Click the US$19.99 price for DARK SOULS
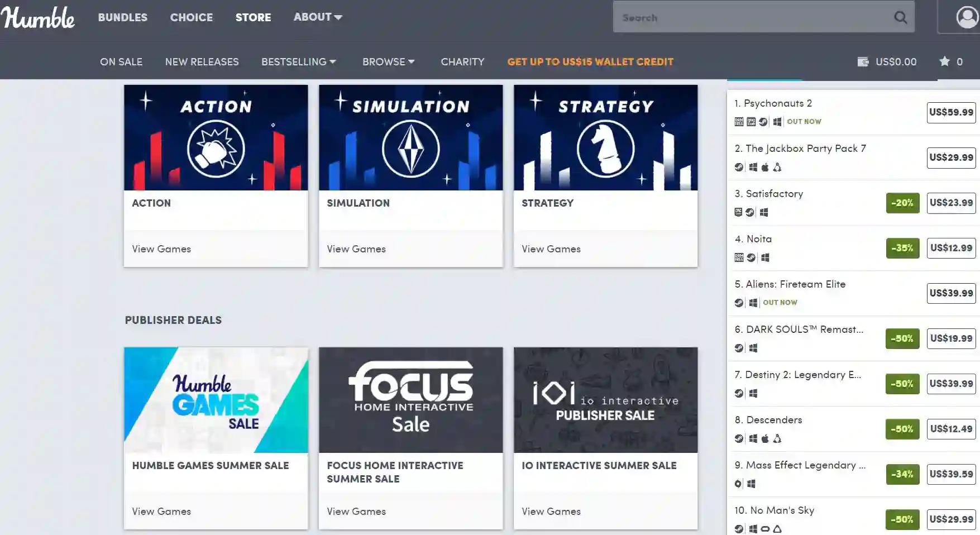Screen dimensions: 980x535 pyautogui.click(x=951, y=338)
